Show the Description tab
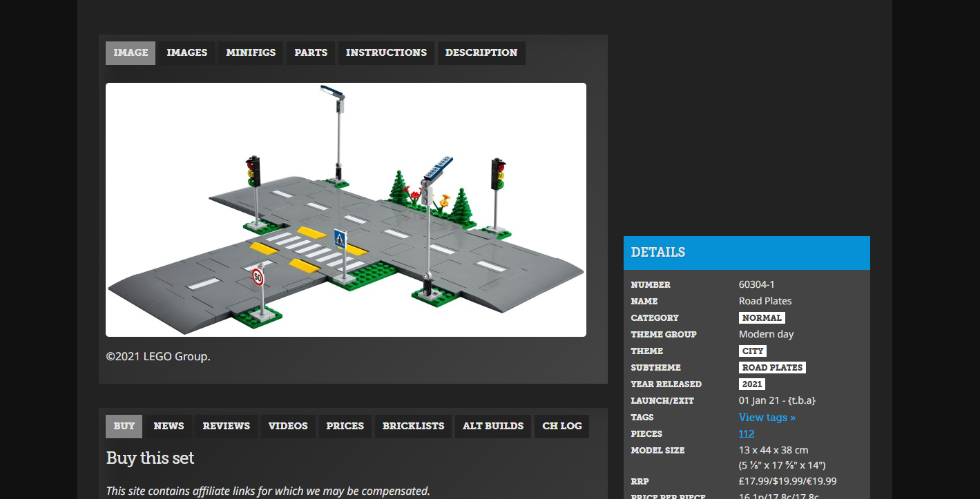Screen dimensions: 980x499 pos(481,53)
